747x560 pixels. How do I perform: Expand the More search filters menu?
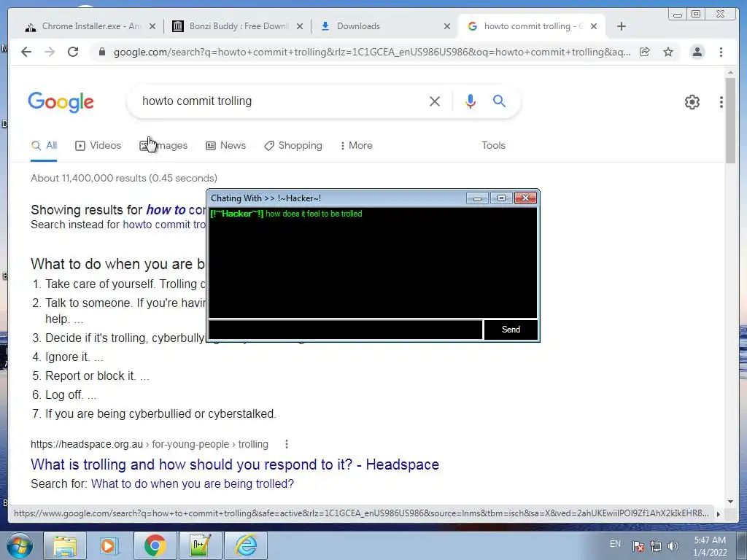coord(356,145)
